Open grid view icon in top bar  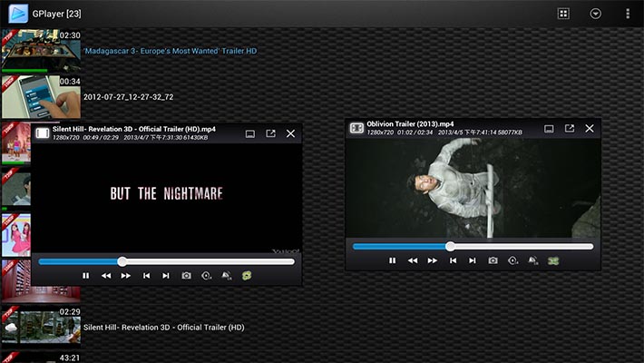[563, 14]
